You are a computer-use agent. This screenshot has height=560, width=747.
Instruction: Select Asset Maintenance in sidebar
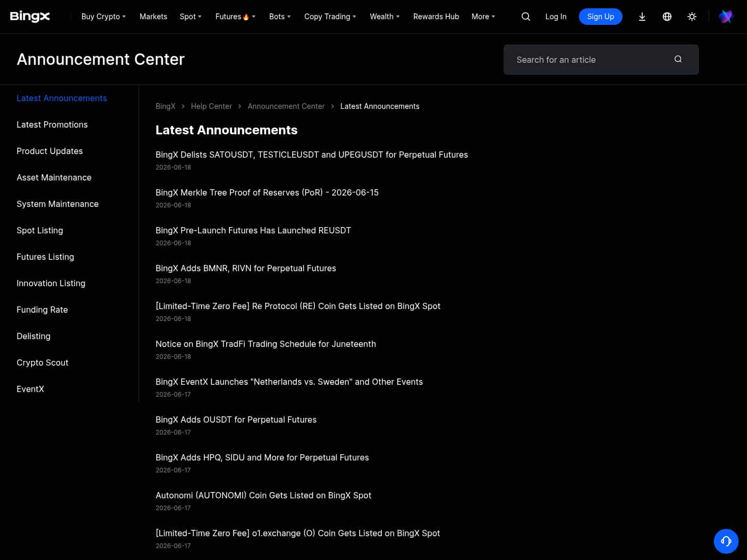(x=54, y=177)
